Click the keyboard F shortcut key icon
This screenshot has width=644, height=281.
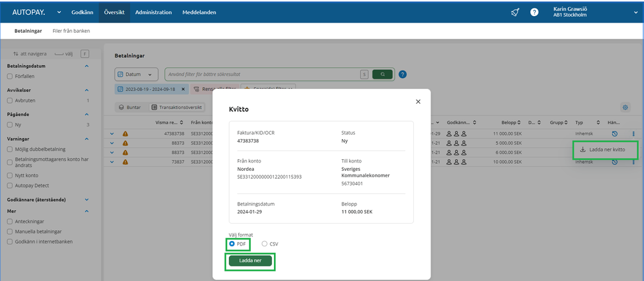click(x=84, y=54)
